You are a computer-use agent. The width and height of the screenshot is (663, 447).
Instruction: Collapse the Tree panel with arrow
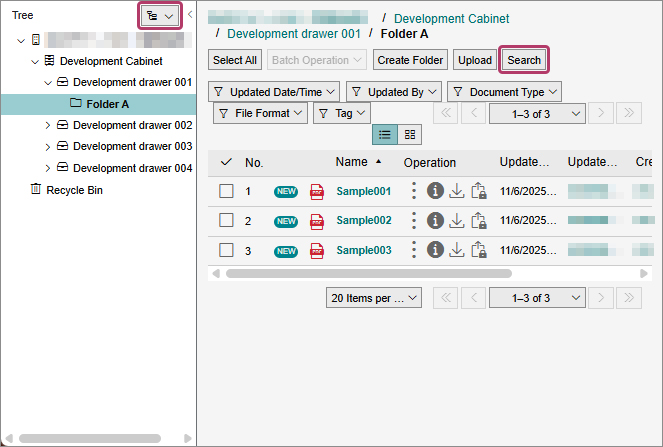pyautogui.click(x=190, y=15)
